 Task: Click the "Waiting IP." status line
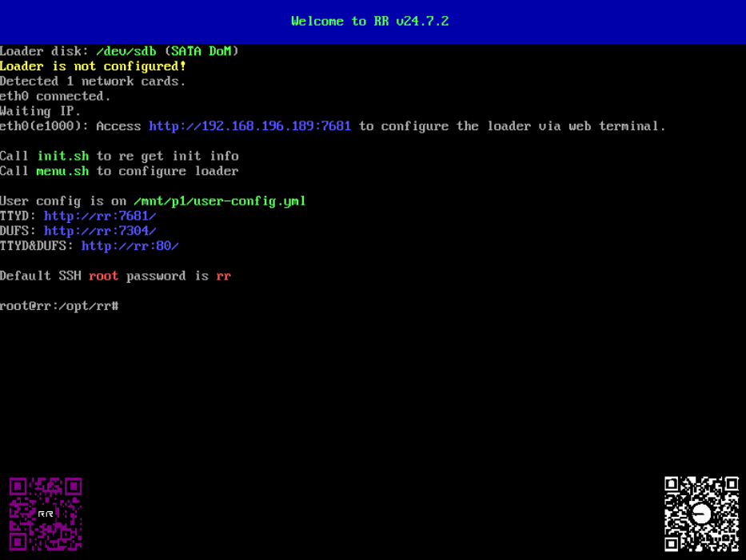[x=40, y=111]
